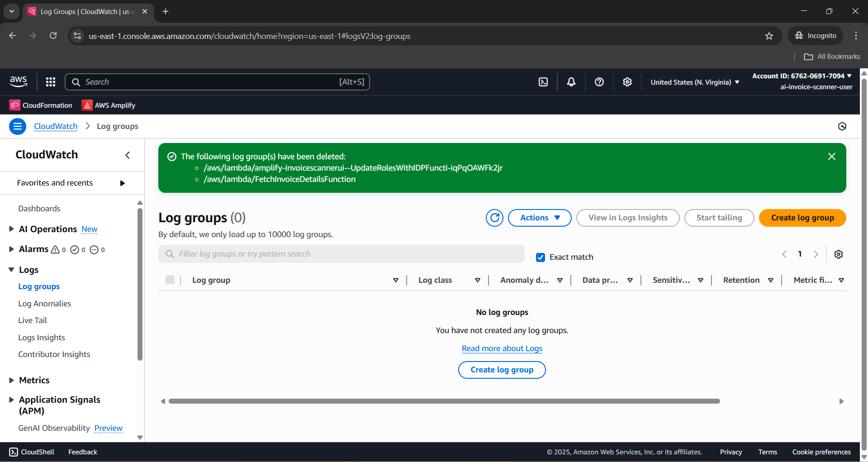
Task: Open the Actions dropdown
Action: pyautogui.click(x=539, y=218)
